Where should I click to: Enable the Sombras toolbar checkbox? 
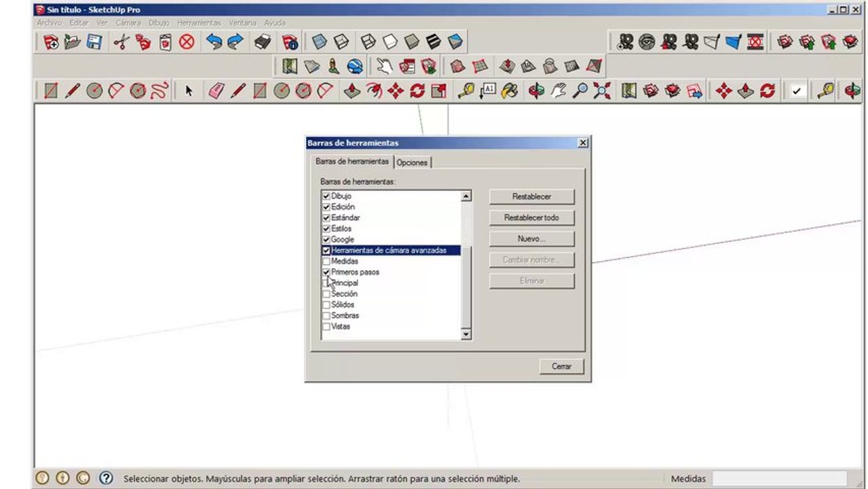click(326, 316)
